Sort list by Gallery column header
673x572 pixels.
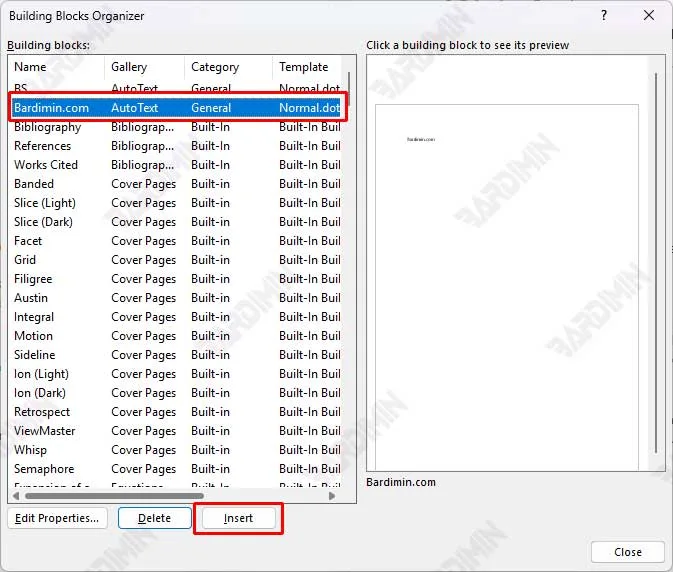pos(145,67)
